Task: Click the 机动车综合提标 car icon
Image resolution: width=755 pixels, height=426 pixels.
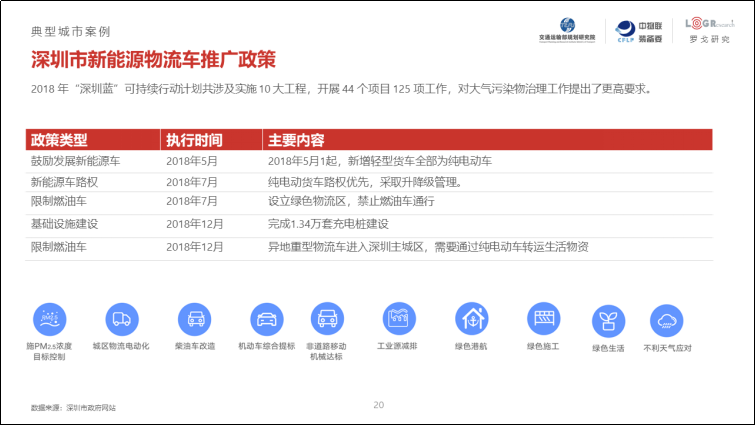Action: [266, 319]
